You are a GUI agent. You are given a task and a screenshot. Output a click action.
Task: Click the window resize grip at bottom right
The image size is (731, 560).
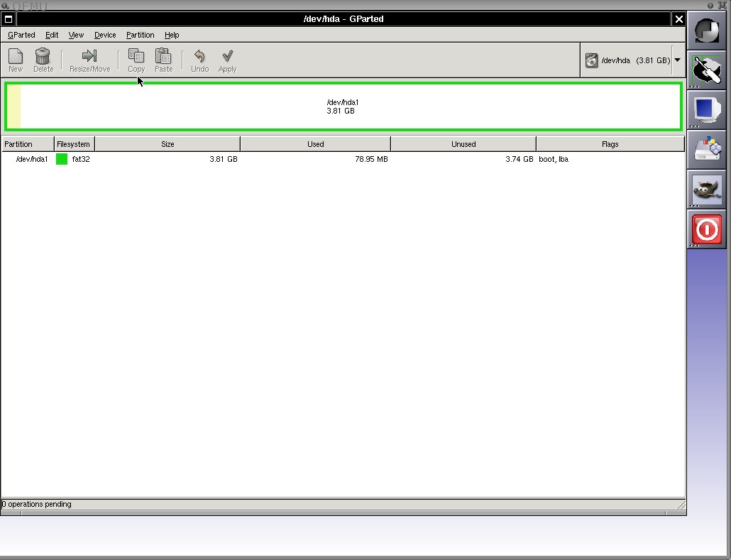click(681, 504)
